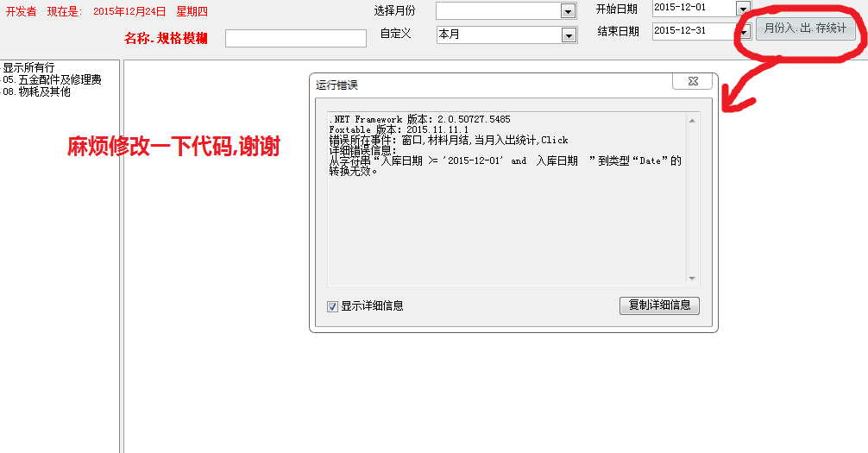This screenshot has height=453, width=868.
Task: Click the 运行错误 dialog title
Action: point(337,85)
